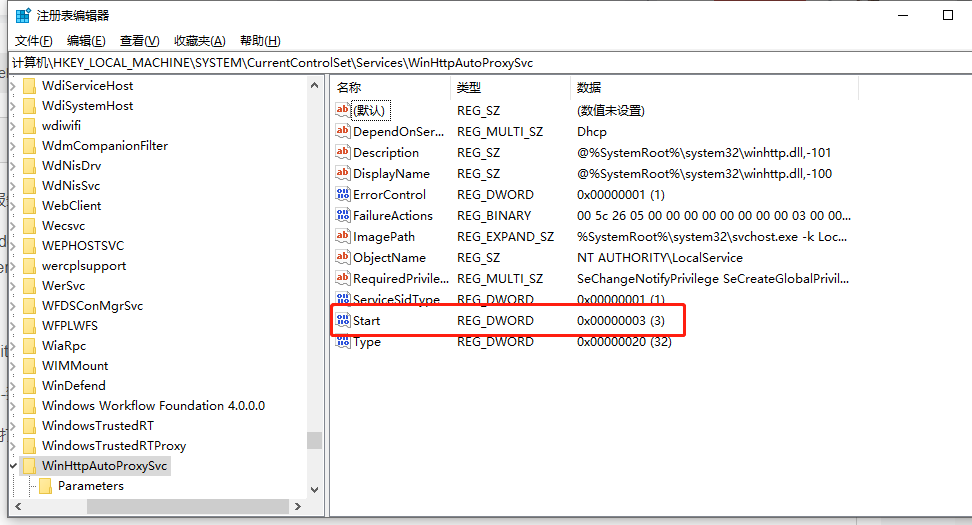Click the string icon of ImagePath value
The height and width of the screenshot is (525, 972).
point(343,236)
